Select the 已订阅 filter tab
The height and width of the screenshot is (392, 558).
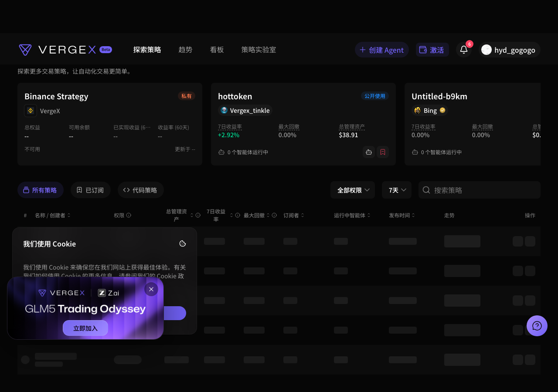[91, 190]
